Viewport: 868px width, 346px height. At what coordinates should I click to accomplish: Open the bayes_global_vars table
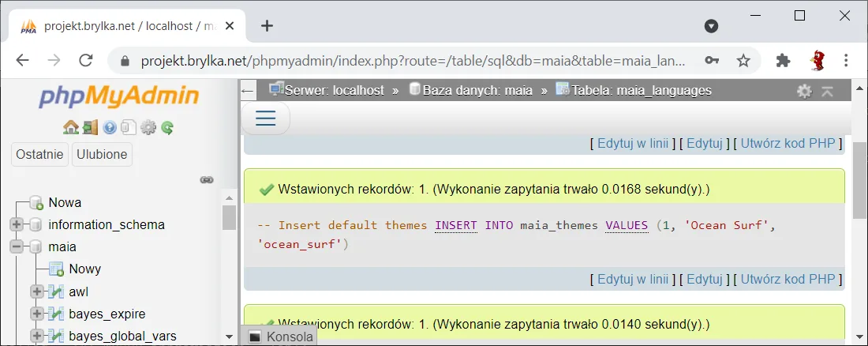pyautogui.click(x=123, y=336)
